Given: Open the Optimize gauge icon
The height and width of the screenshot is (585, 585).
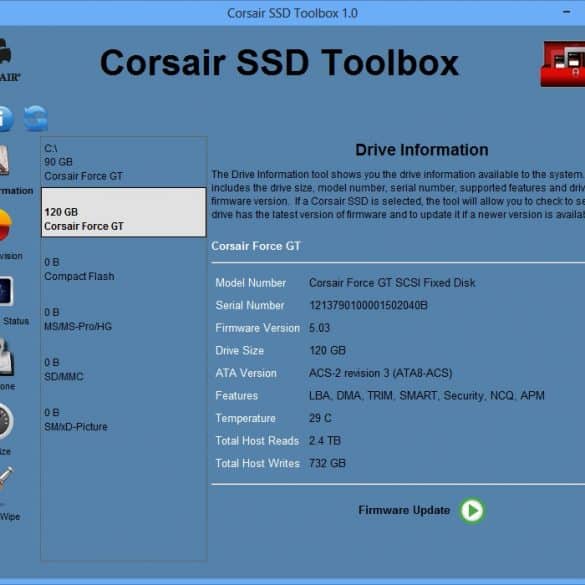Looking at the screenshot, I should (x=6, y=421).
